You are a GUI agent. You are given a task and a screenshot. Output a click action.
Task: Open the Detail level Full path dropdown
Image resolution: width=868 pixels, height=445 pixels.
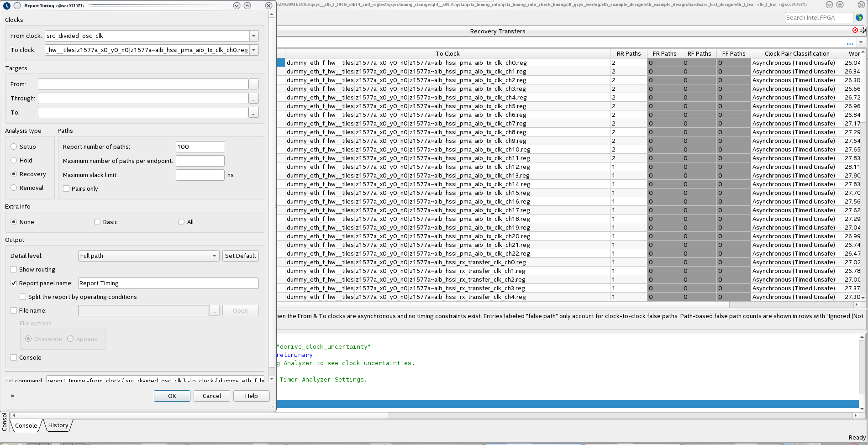(148, 256)
